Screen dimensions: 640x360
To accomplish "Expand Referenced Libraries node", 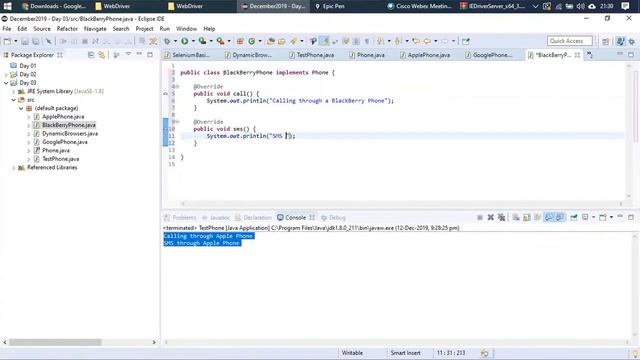I will pos(13,168).
